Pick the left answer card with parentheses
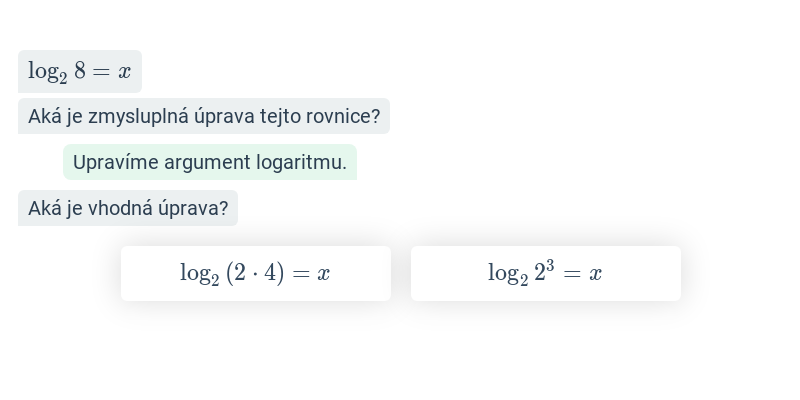This screenshot has height=400, width=800. pos(256,273)
